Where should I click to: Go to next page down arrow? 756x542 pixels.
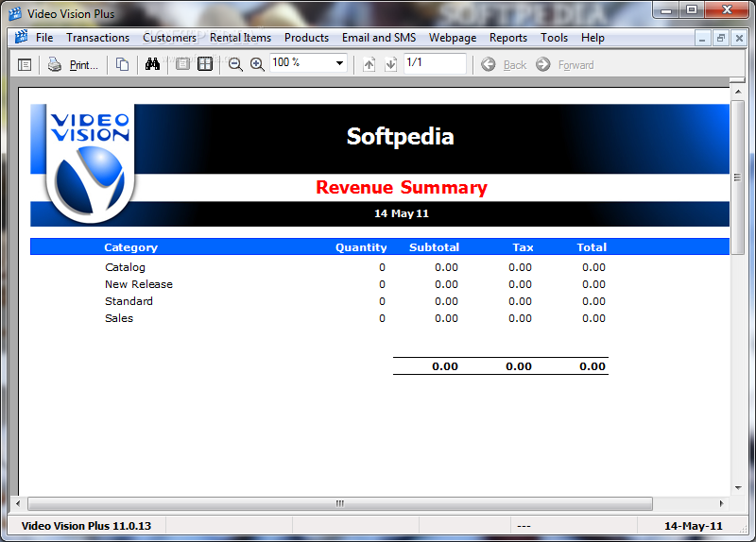(x=390, y=64)
